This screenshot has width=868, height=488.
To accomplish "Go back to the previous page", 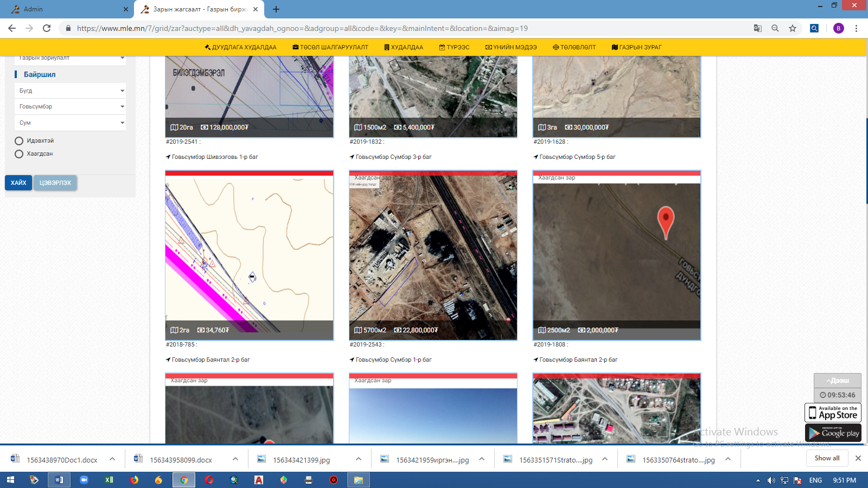I will [x=12, y=28].
